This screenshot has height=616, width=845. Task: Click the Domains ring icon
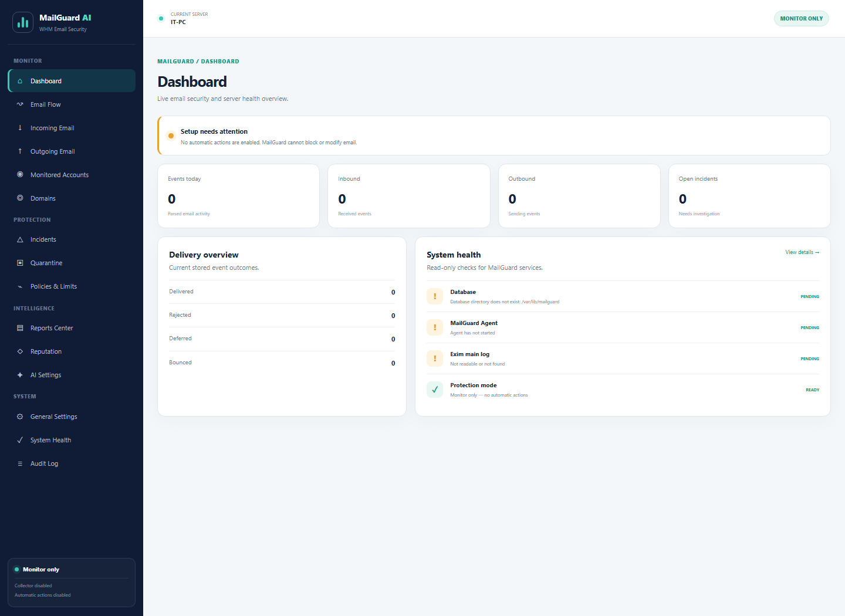(20, 198)
